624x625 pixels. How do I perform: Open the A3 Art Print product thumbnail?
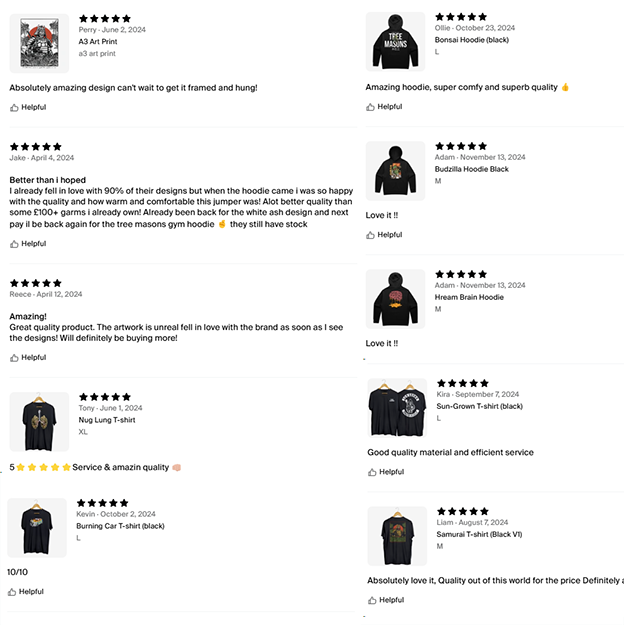pyautogui.click(x=40, y=42)
